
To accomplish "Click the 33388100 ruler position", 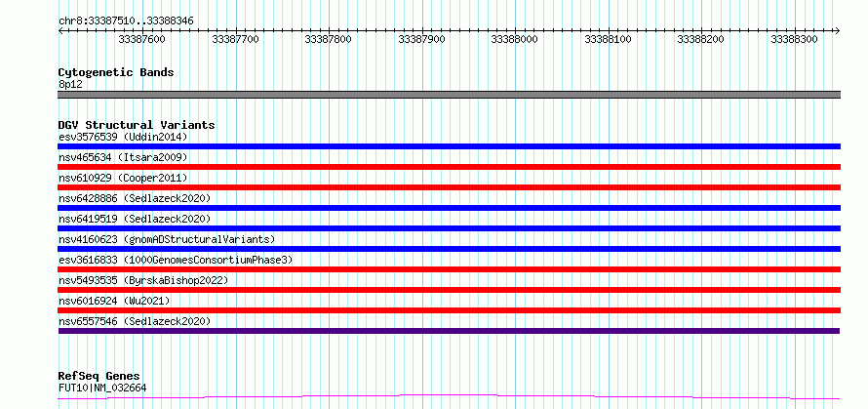I will tap(608, 39).
